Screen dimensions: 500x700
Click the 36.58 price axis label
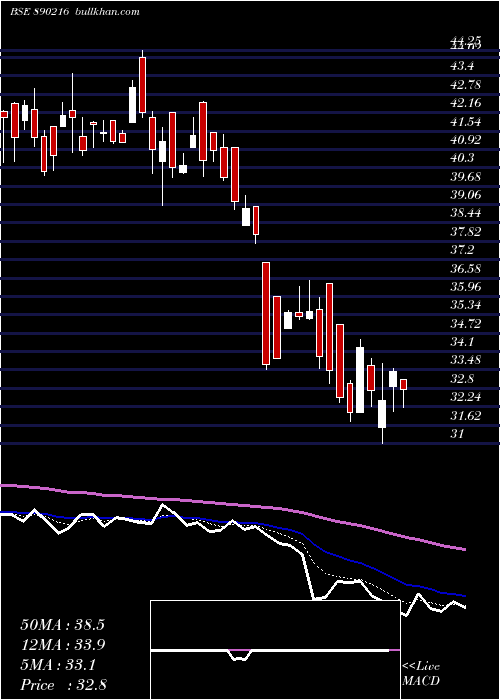coord(466,268)
